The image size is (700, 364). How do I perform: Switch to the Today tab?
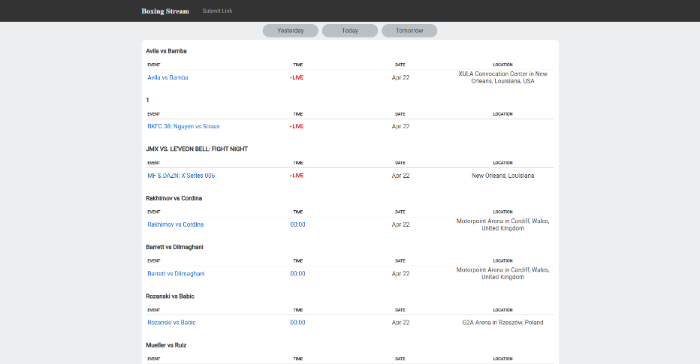click(x=350, y=30)
